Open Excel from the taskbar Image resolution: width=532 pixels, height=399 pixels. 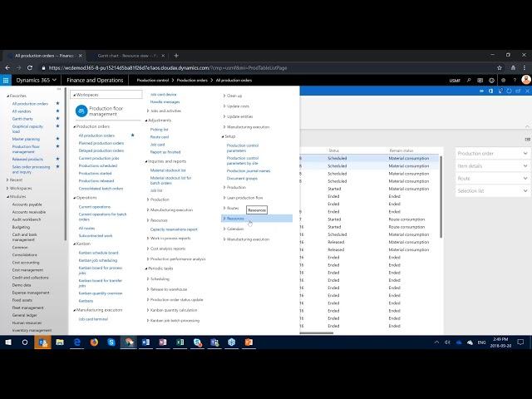(x=180, y=342)
